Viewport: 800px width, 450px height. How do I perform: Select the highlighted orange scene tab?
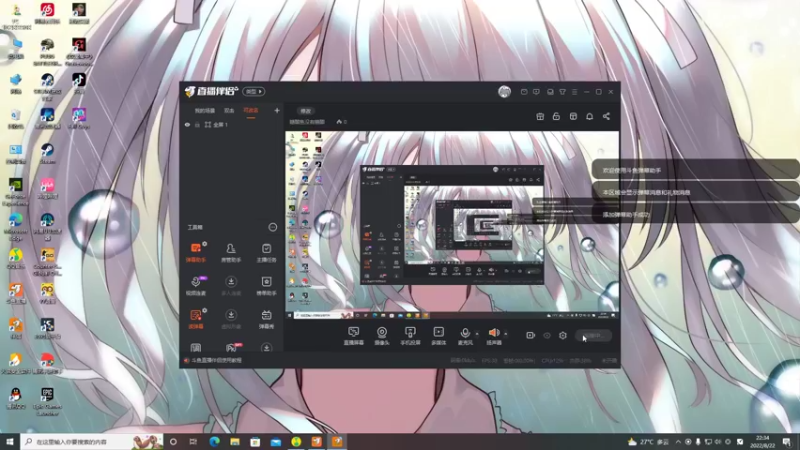[x=251, y=110]
